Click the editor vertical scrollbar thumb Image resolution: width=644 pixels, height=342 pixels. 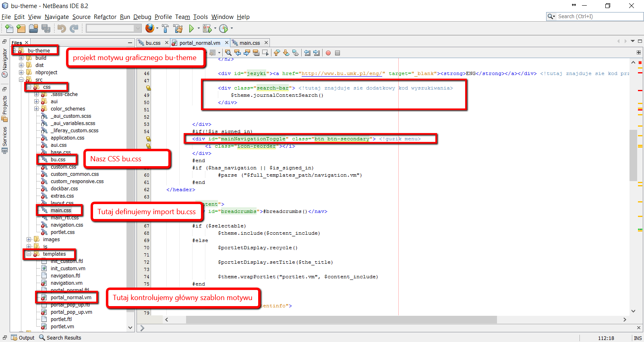tap(633, 155)
